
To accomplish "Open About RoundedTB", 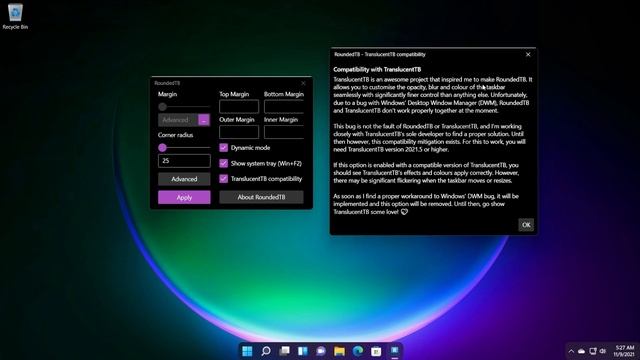I will click(261, 197).
